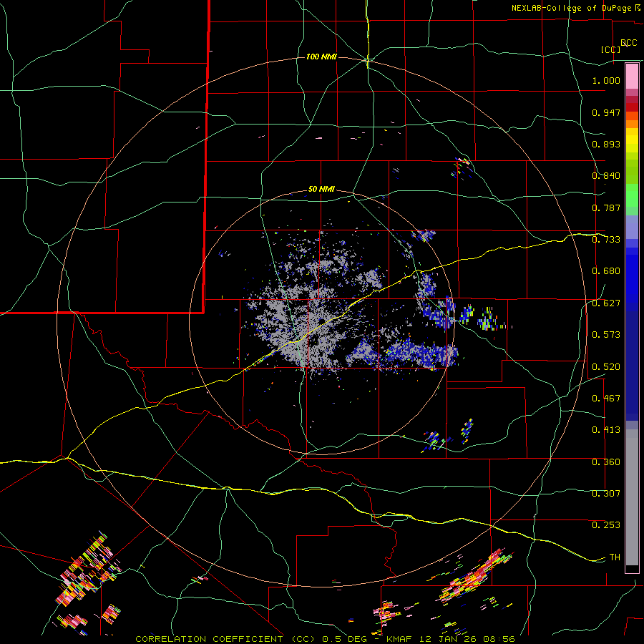The height and width of the screenshot is (644, 644).
Task: Pick the red segment of the color bar
Action: (x=632, y=107)
